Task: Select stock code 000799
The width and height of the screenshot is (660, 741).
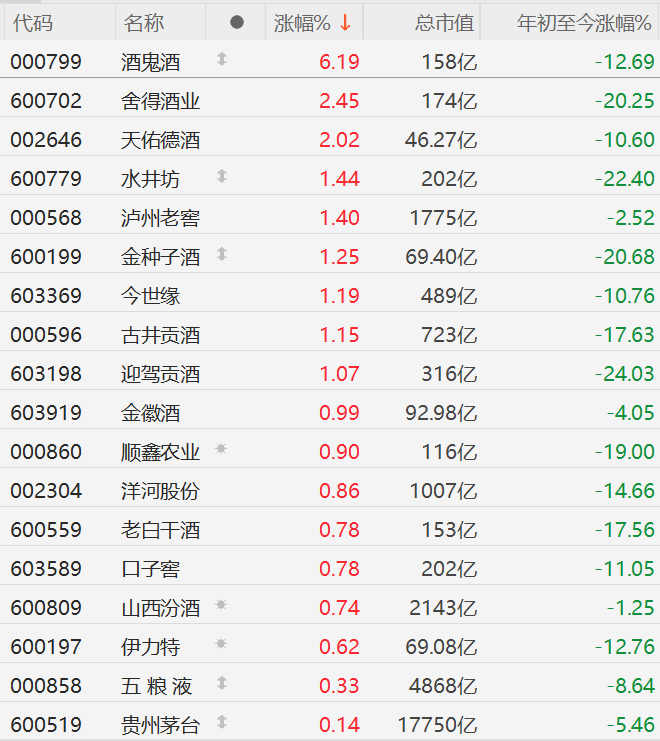Action: [46, 62]
